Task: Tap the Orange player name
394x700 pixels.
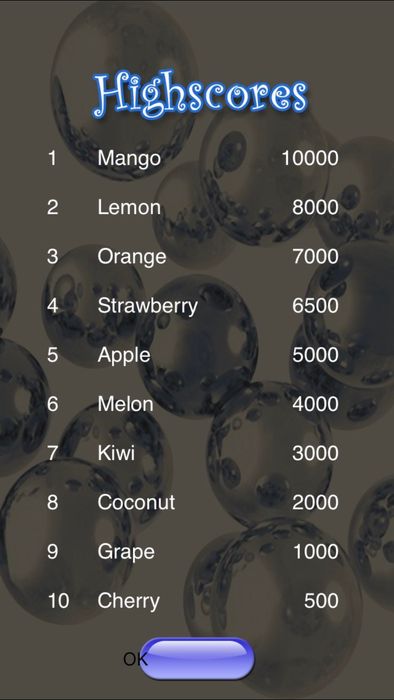Action: [x=132, y=258]
